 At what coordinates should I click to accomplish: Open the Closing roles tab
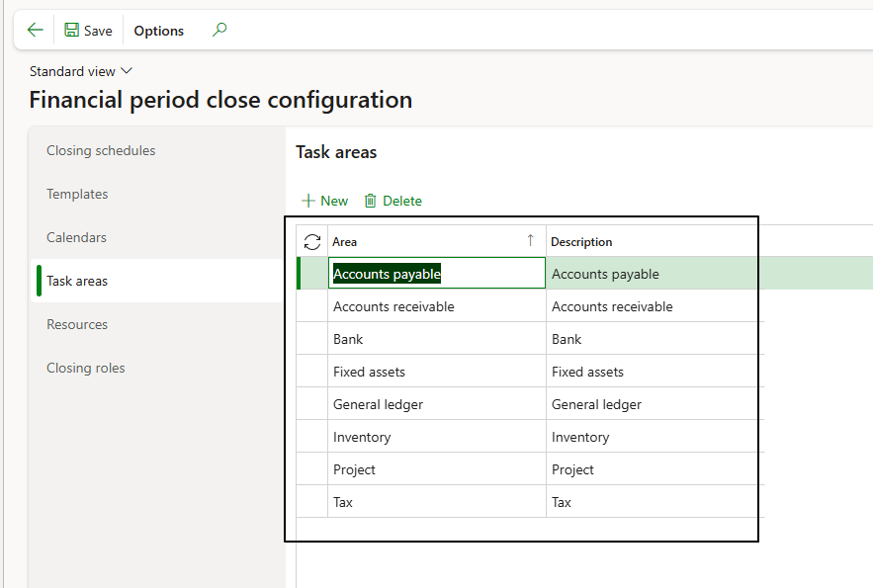point(86,368)
